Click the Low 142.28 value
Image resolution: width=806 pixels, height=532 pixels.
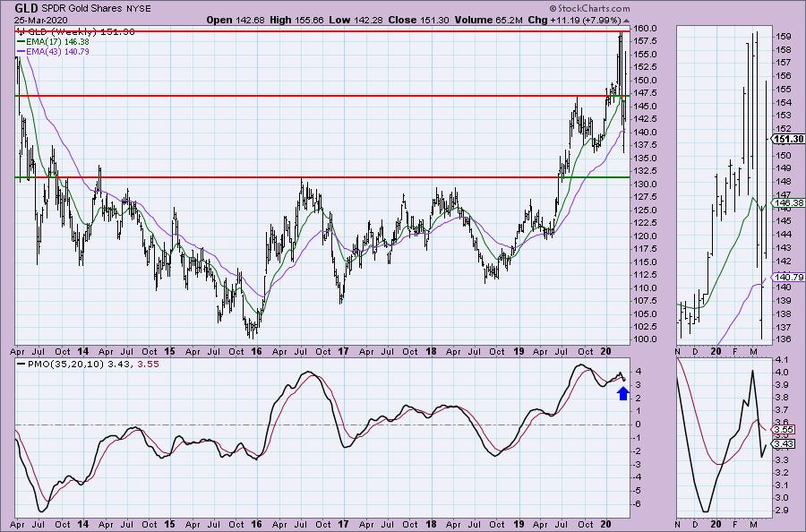pos(356,20)
